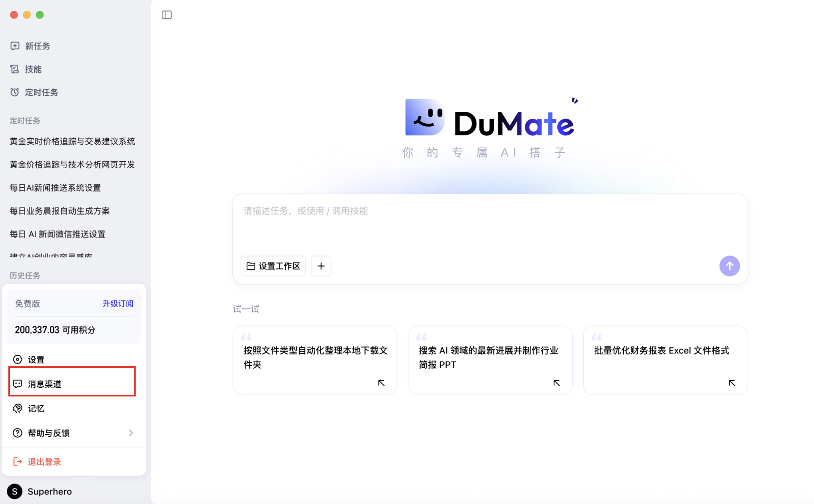
Task: Open the 按照文件类型自动化整理本地下载文件夹 card arrow
Action: 381,383
